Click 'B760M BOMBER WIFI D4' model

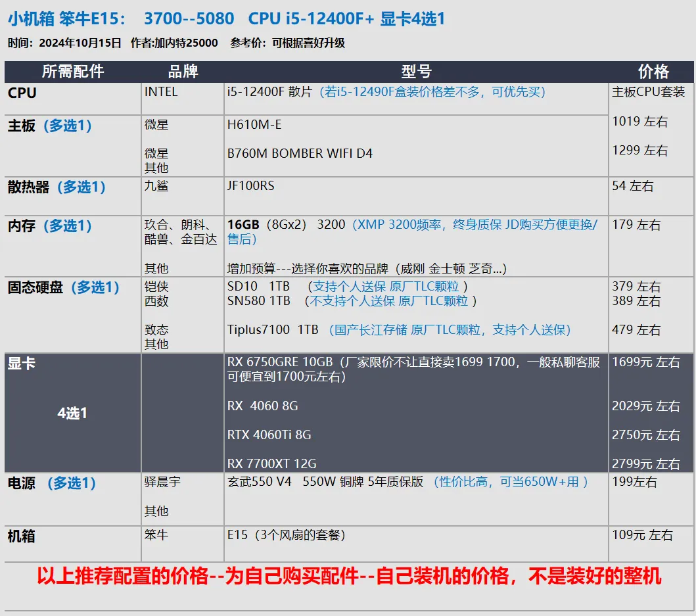300,153
